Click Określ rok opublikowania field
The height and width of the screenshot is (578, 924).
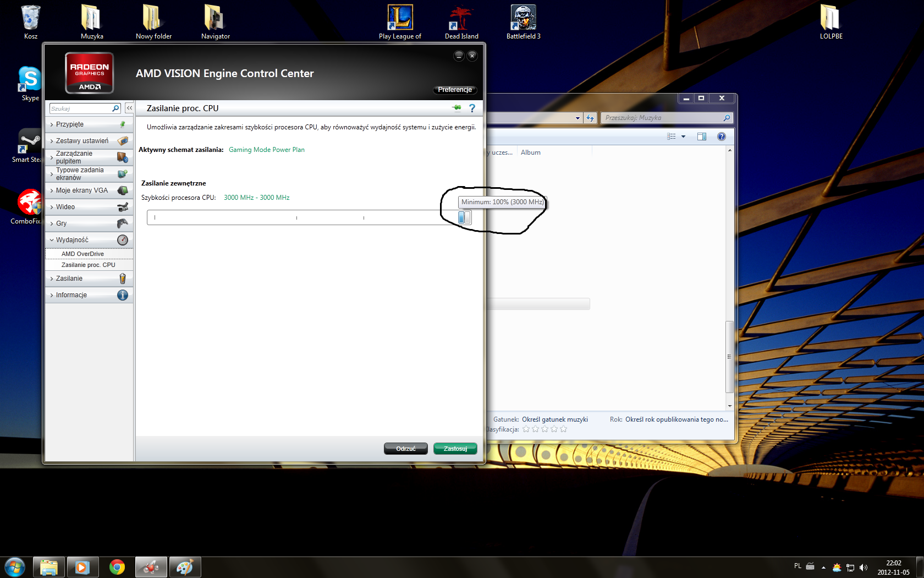pos(676,419)
